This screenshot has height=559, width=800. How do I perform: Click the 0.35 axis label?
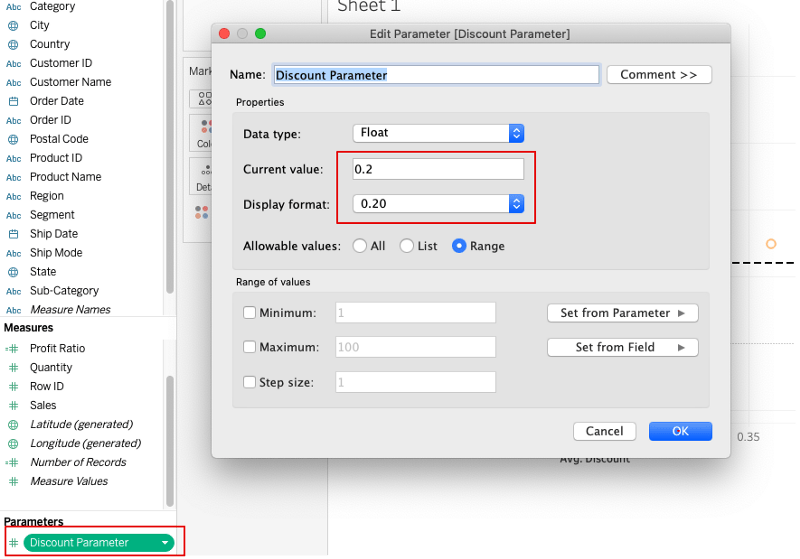coord(748,437)
